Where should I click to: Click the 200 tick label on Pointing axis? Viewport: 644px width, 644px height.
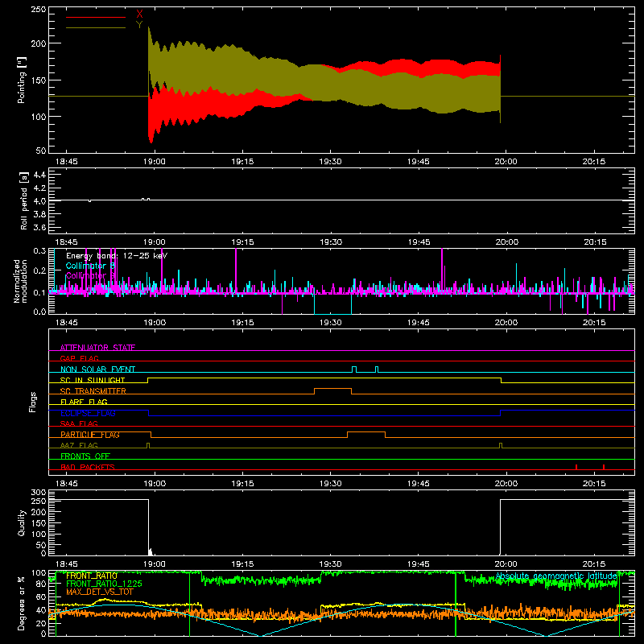point(39,43)
